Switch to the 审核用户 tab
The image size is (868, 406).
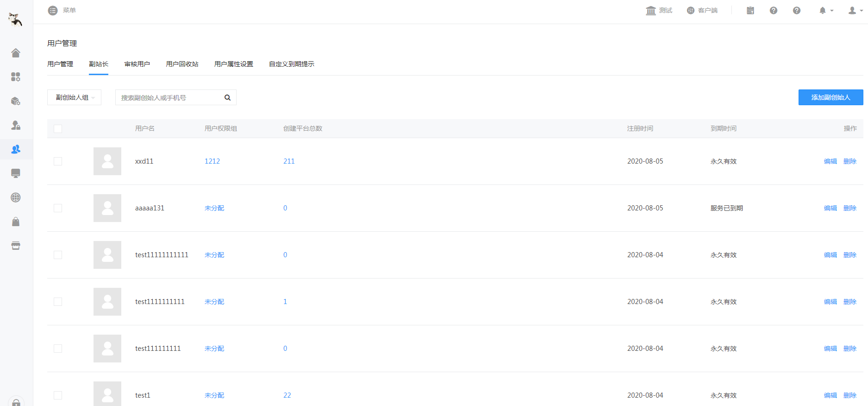137,64
